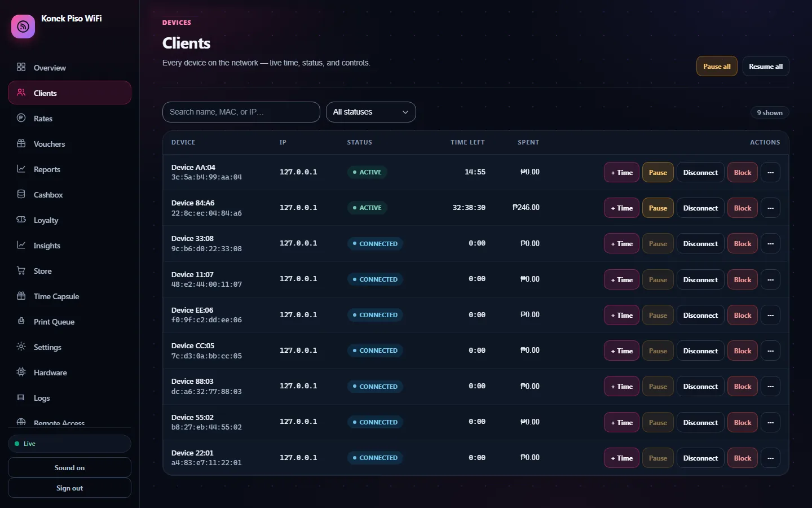
Task: Click the Settings gear icon
Action: point(21,347)
